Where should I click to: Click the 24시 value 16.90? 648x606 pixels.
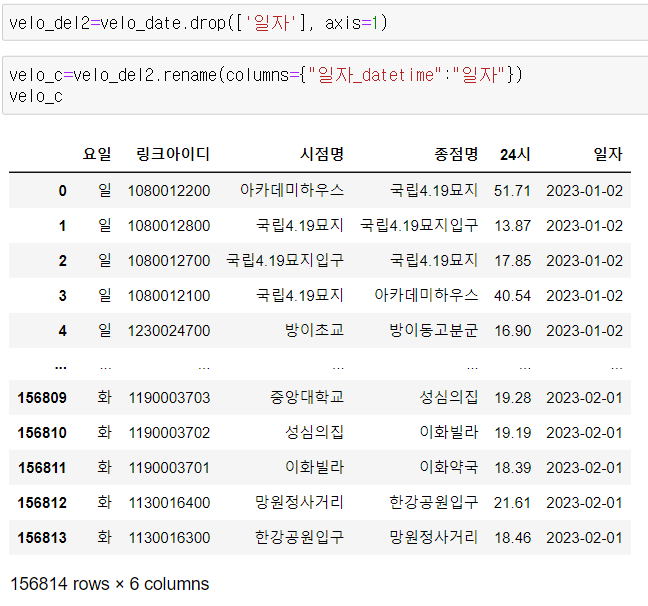[x=512, y=331]
